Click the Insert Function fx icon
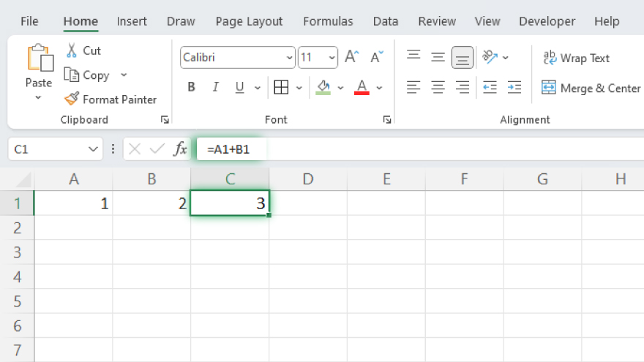 180,149
